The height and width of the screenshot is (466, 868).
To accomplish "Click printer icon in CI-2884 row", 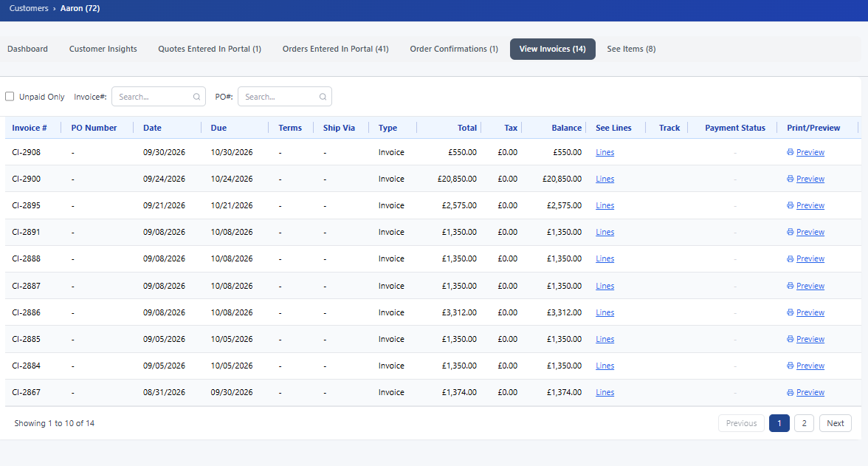I will pyautogui.click(x=790, y=365).
